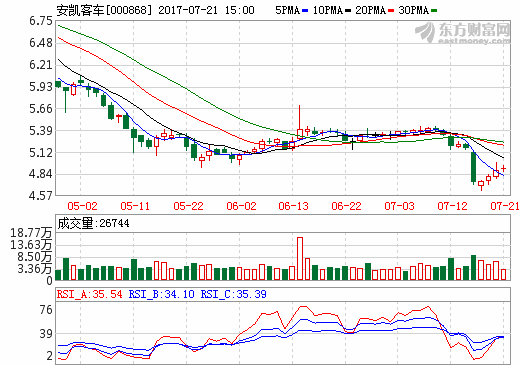Click the green 30PMA legend color marker

434,11
